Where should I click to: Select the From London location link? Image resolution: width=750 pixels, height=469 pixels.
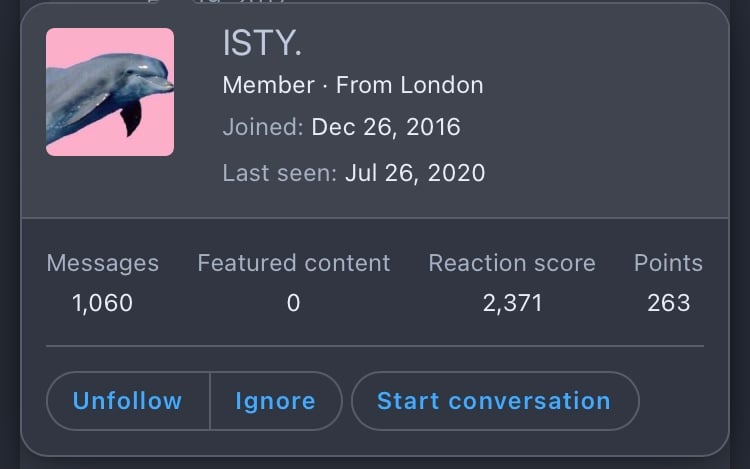(409, 85)
